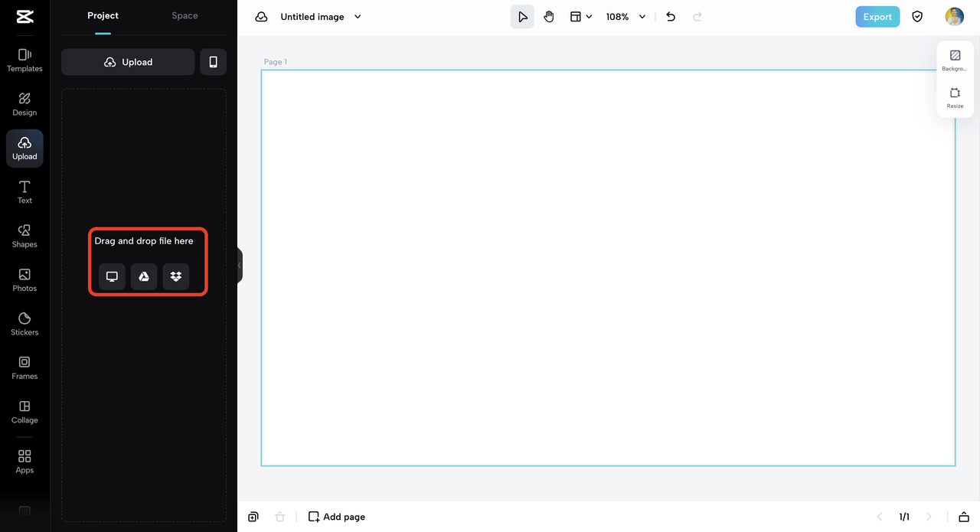This screenshot has width=980, height=532.
Task: Click the Untitled image title
Action: (x=312, y=17)
